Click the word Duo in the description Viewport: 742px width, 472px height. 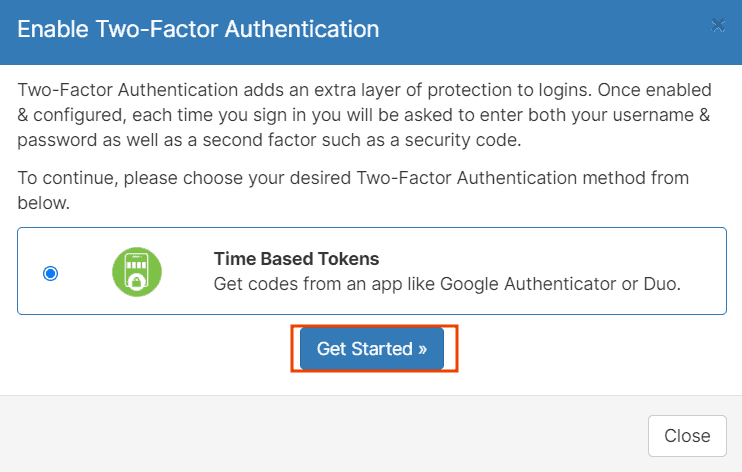coord(662,284)
